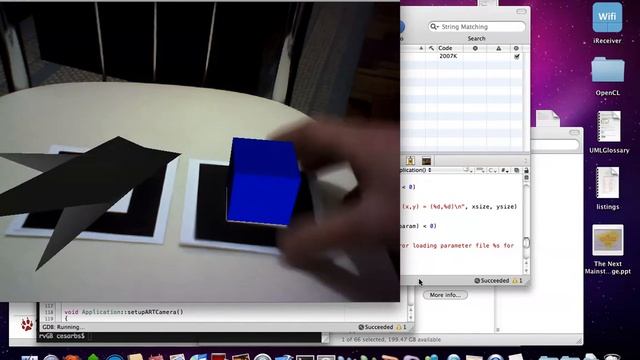Open the # includes popup in navigation bar

click(504, 170)
